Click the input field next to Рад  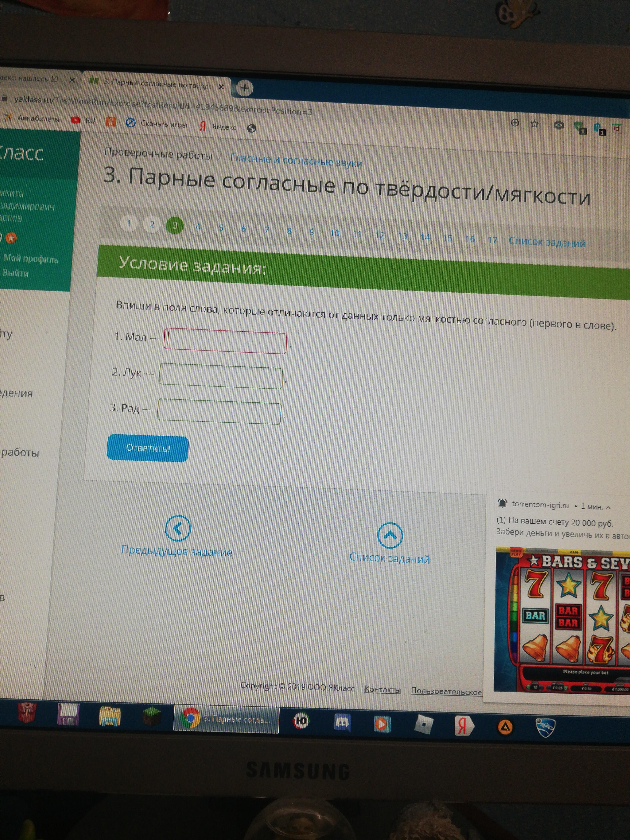click(219, 412)
